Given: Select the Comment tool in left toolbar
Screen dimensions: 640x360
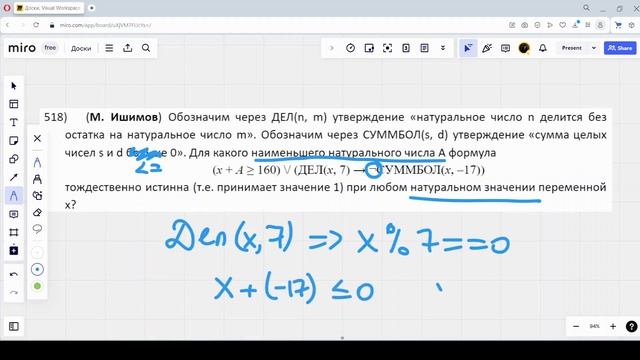Looking at the screenshot, I should [14, 214].
